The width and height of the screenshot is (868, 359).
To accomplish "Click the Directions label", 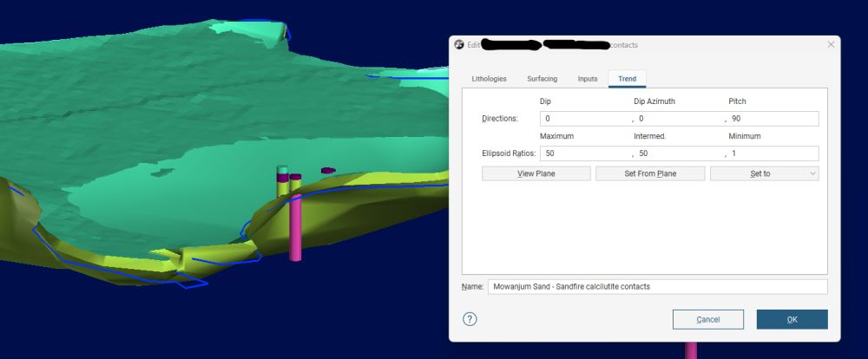I will pos(500,119).
